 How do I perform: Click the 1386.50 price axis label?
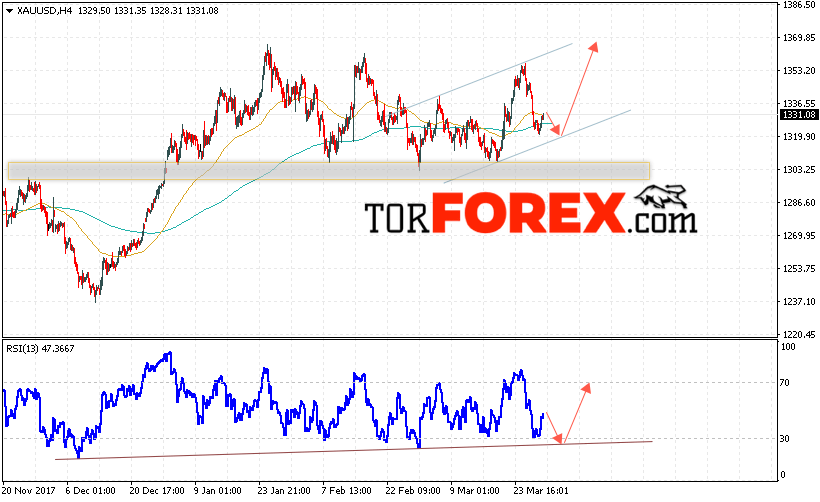(x=799, y=5)
